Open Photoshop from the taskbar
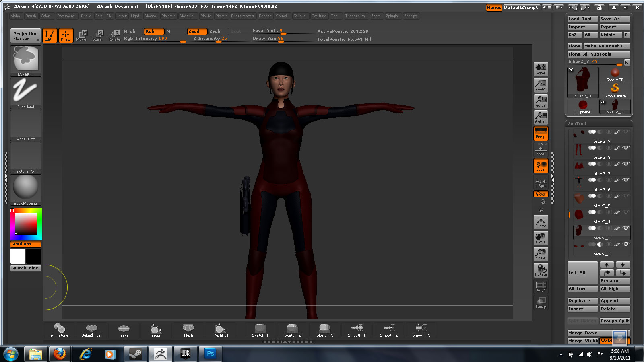This screenshot has height=362, width=644. [210, 354]
